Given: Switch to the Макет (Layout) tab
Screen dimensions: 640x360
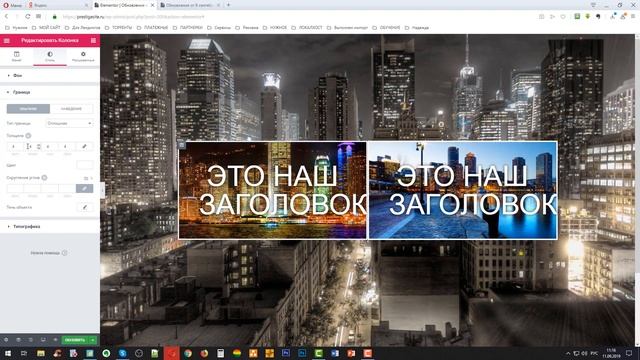Looking at the screenshot, I should click(x=16, y=56).
